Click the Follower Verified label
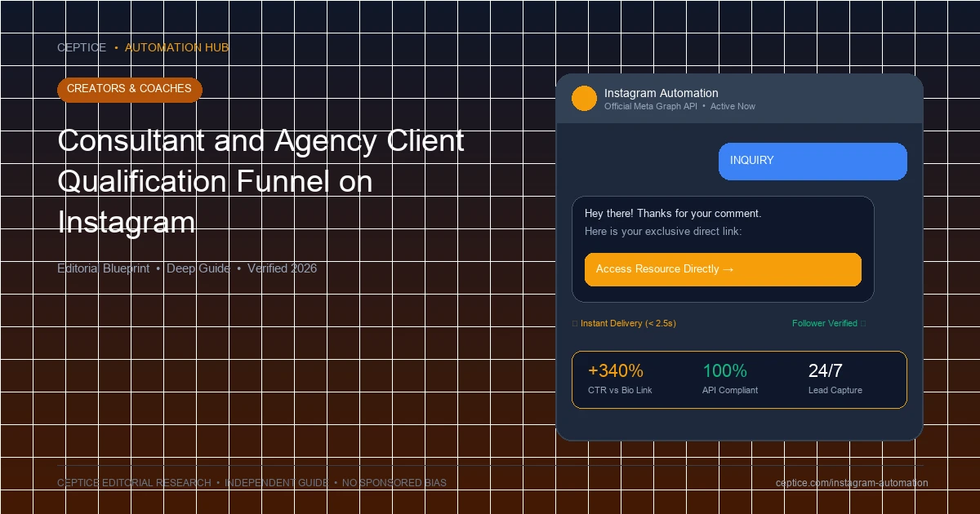 point(825,324)
